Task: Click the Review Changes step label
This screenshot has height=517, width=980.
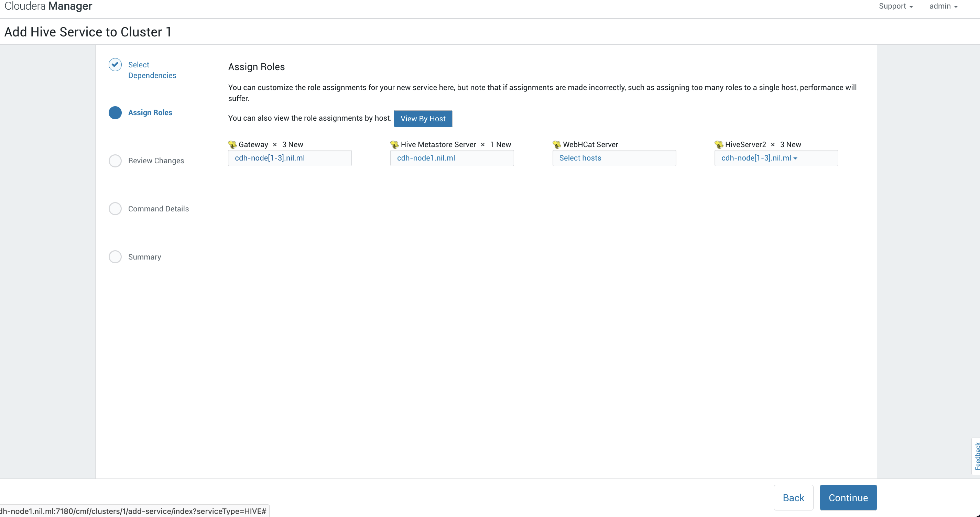Action: coord(156,161)
